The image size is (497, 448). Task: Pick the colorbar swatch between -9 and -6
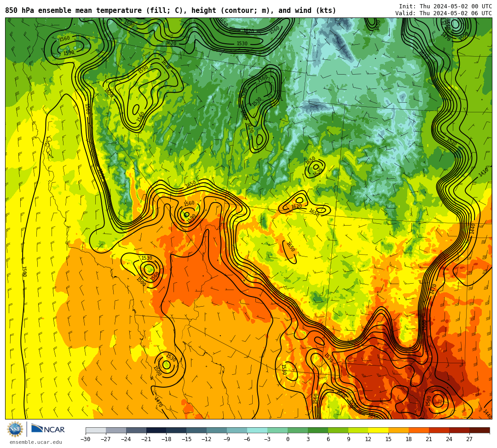237,430
